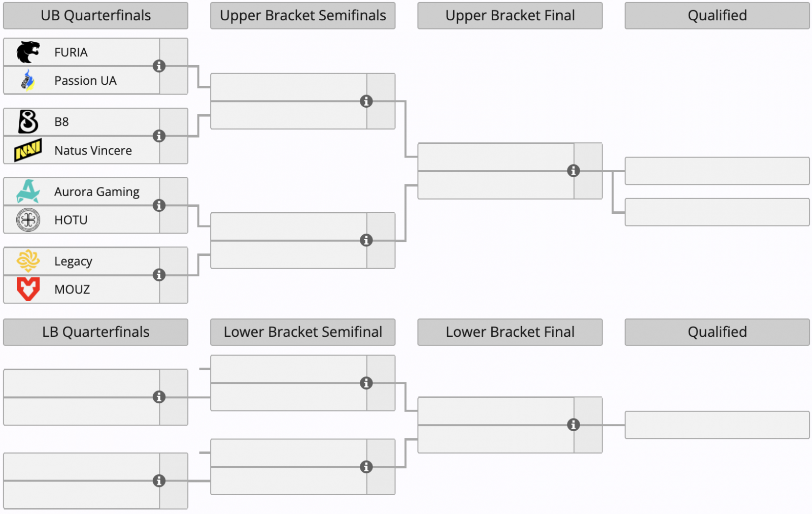Image resolution: width=812 pixels, height=514 pixels.
Task: Click the B8 team logo
Action: (x=28, y=122)
